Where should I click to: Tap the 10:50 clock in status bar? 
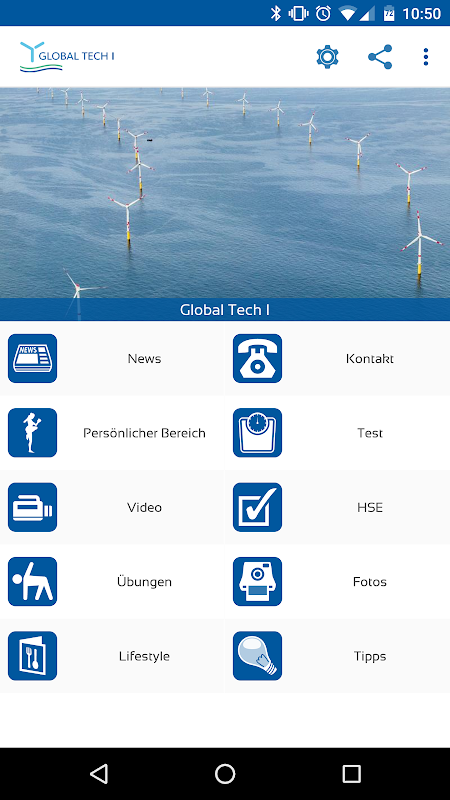pyautogui.click(x=421, y=14)
